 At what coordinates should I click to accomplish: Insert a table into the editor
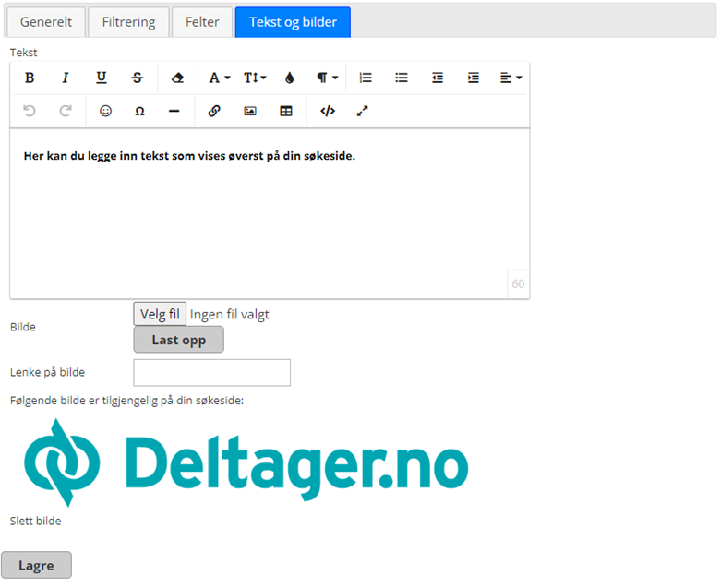tap(286, 111)
